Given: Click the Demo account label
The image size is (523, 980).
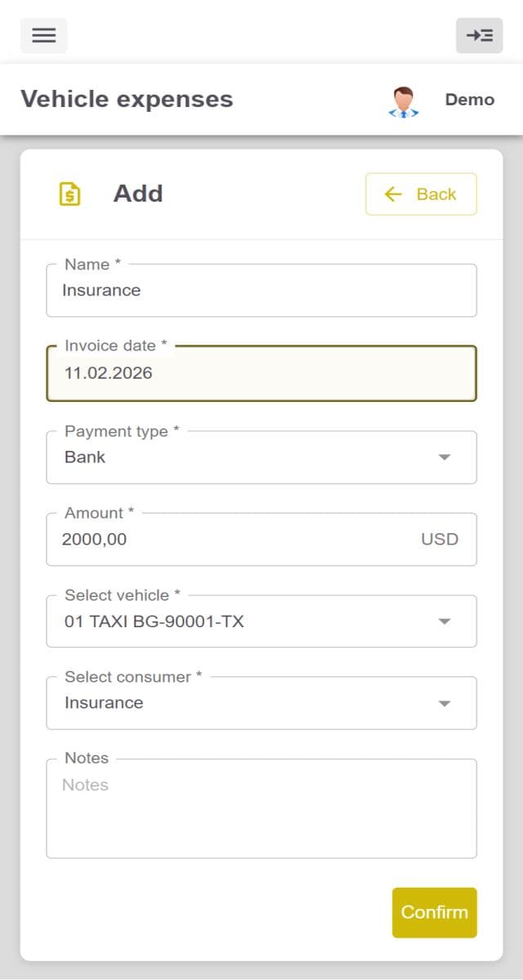Looking at the screenshot, I should [469, 99].
